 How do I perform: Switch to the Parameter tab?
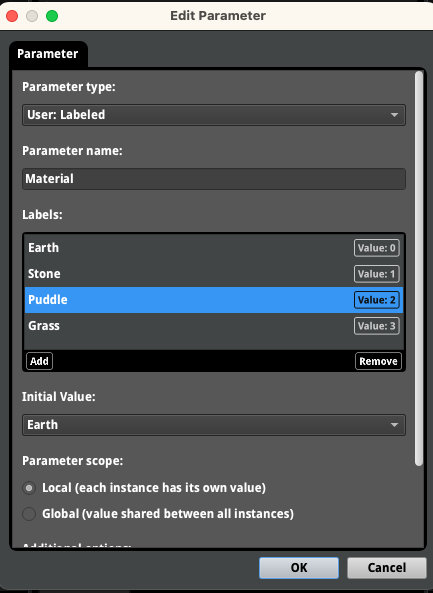[x=48, y=54]
